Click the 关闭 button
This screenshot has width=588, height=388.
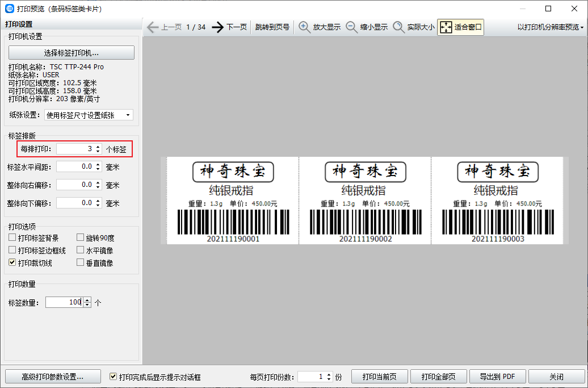[556, 377]
